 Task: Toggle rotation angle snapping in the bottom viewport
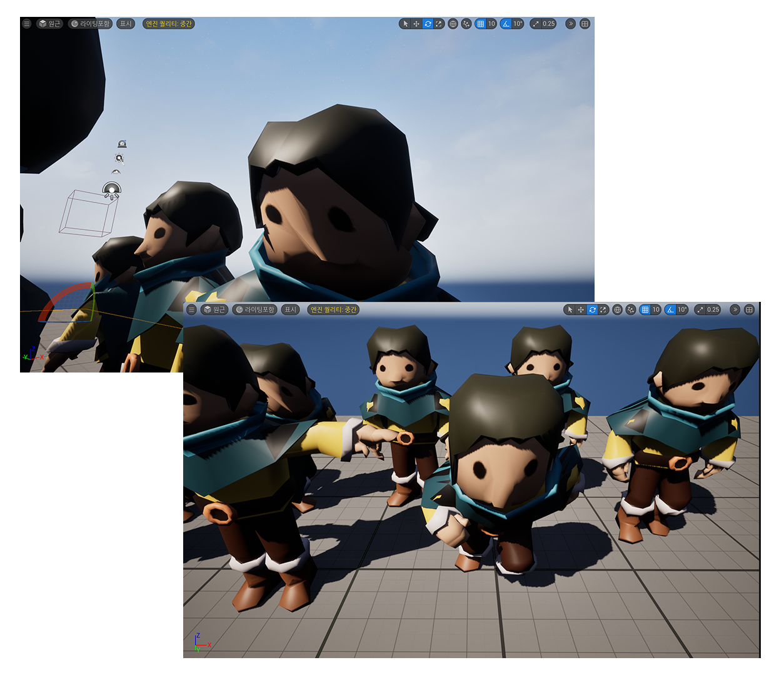coord(670,309)
